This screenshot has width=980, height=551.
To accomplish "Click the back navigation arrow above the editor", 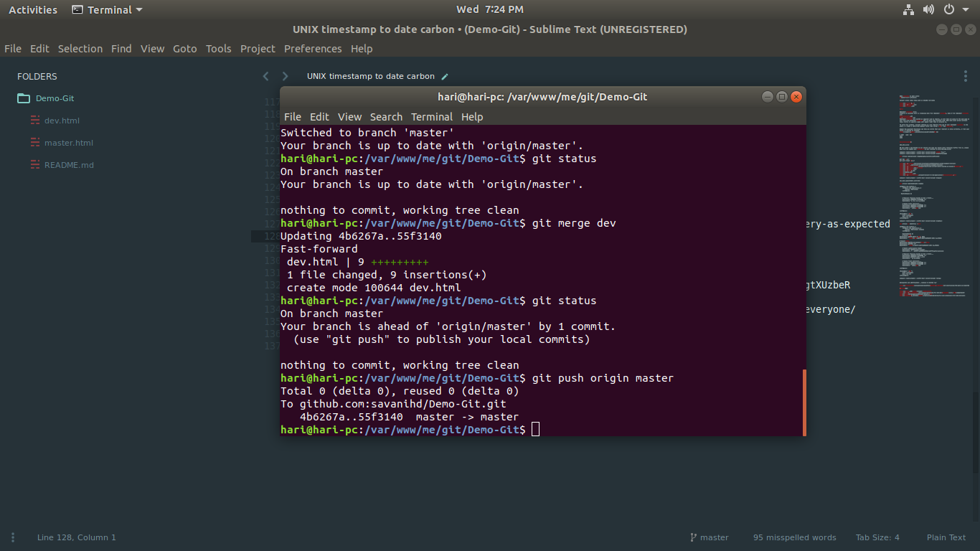I will coord(265,75).
